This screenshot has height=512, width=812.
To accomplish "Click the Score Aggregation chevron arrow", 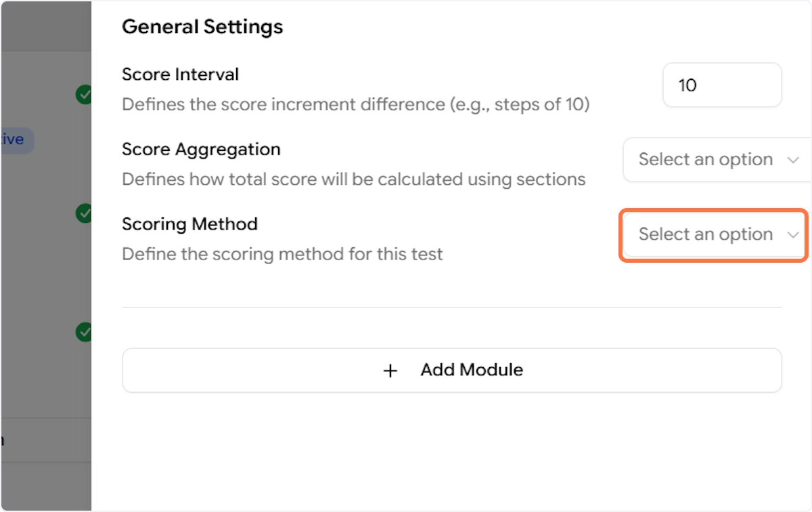I will coord(793,160).
